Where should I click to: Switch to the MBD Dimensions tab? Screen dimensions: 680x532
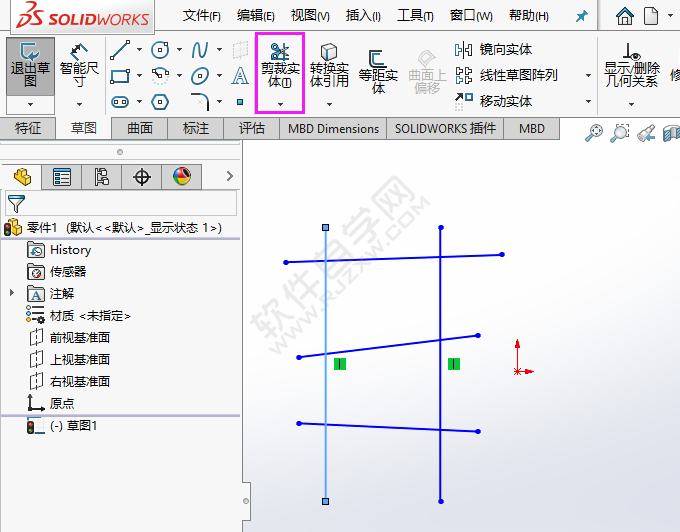coord(333,128)
